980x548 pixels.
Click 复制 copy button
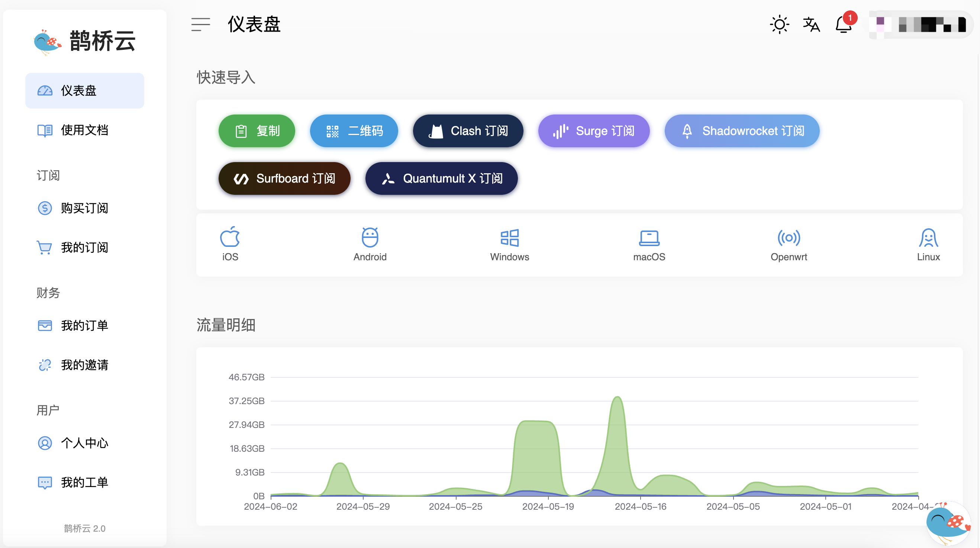pyautogui.click(x=257, y=130)
